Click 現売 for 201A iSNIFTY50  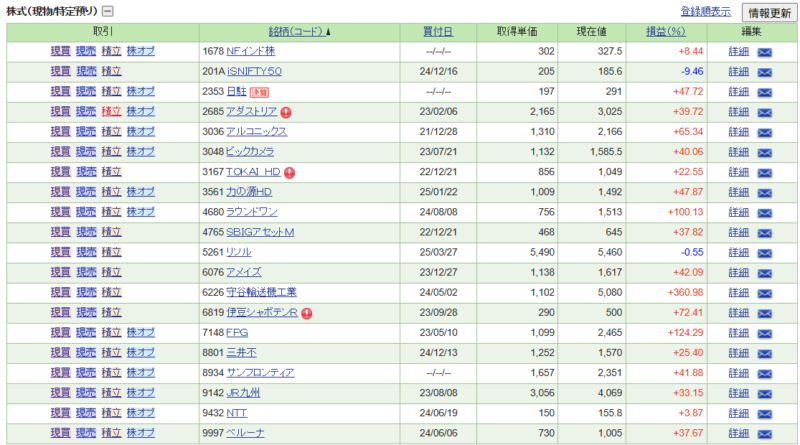(x=86, y=71)
